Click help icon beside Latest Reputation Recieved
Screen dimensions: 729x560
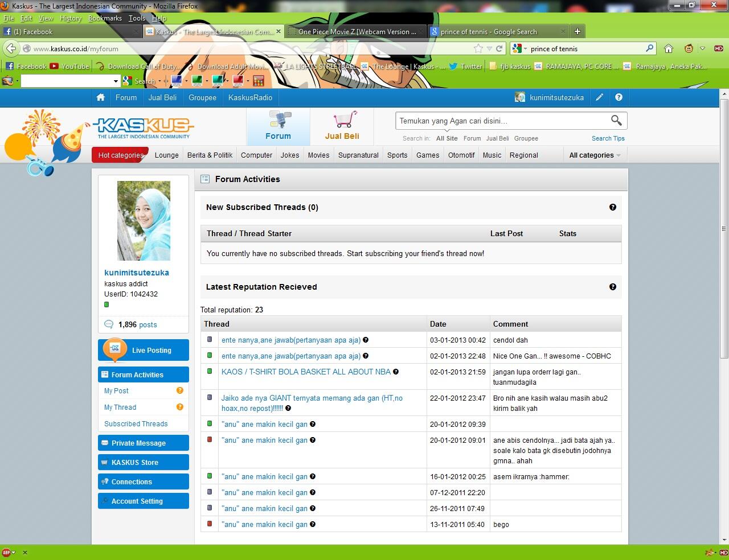613,287
